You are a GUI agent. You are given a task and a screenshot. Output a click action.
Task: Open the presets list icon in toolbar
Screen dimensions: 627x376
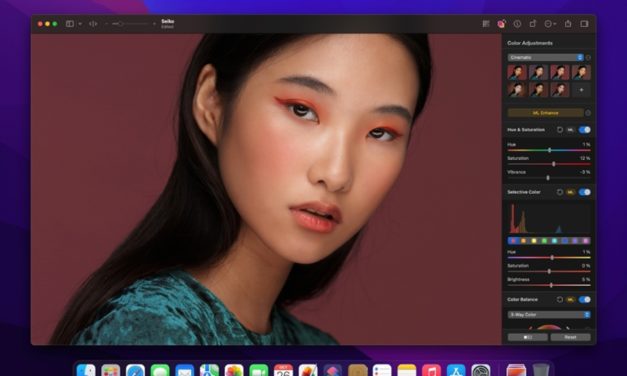[x=486, y=24]
